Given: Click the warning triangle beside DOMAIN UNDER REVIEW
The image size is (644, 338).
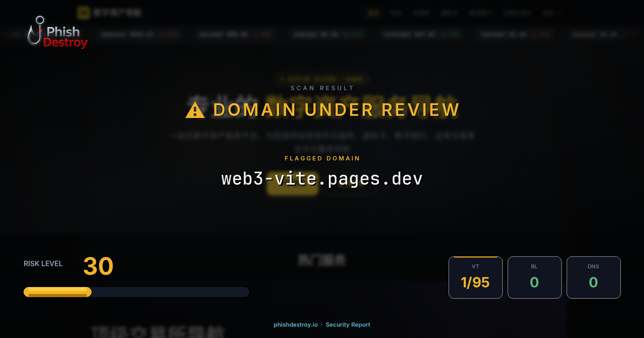Looking at the screenshot, I should point(196,109).
